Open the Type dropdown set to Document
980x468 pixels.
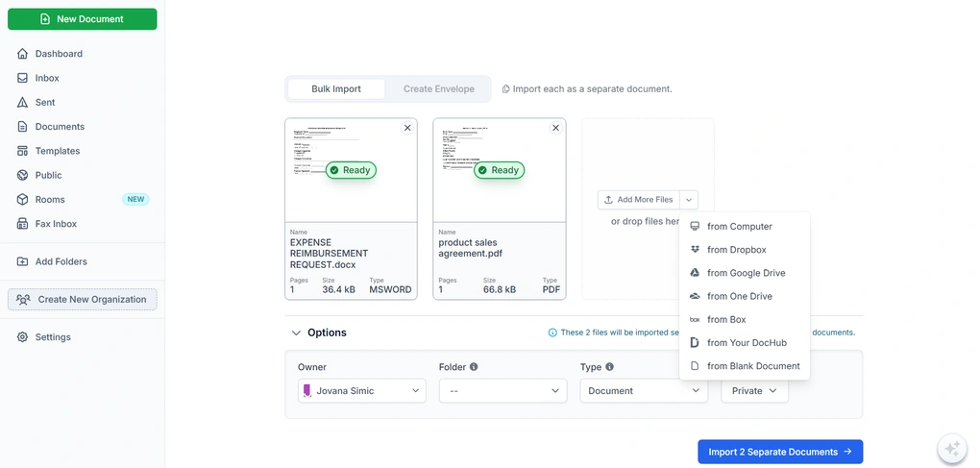(x=644, y=390)
